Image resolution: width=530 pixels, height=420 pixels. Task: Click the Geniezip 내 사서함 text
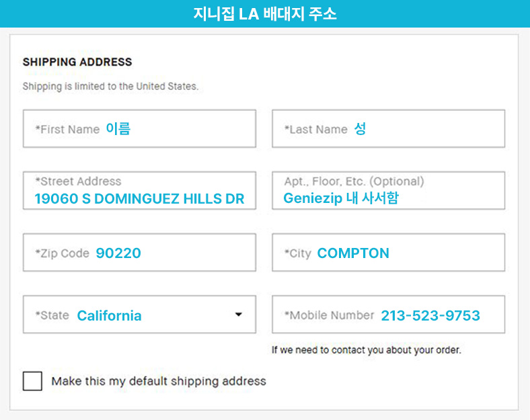point(341,198)
